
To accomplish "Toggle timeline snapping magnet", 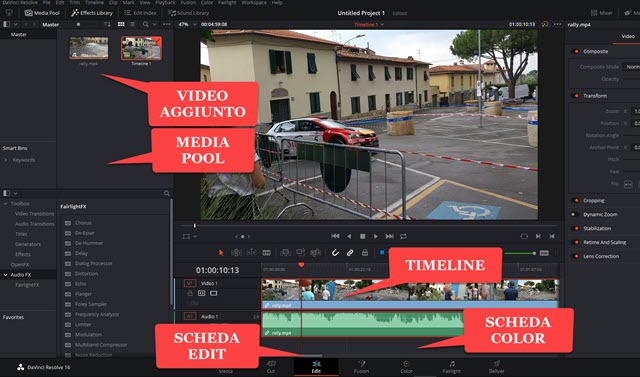I will (335, 253).
